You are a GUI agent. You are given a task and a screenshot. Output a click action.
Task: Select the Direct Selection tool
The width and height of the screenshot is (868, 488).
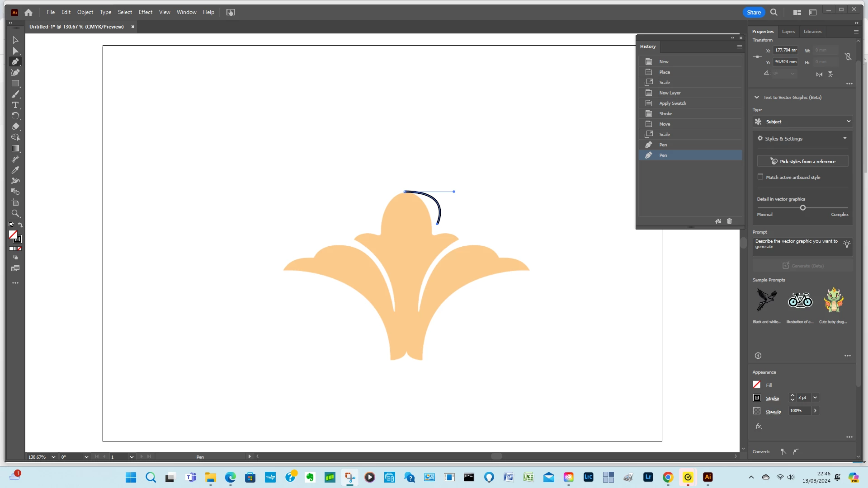point(15,51)
